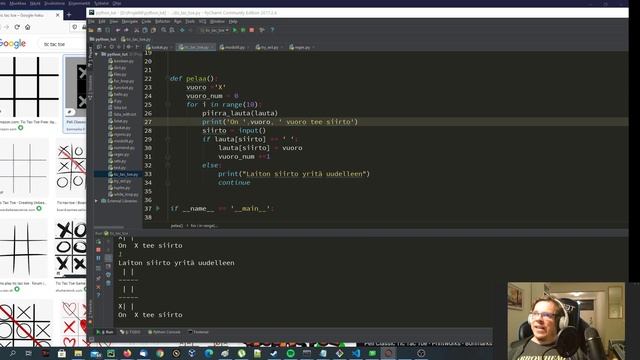Open the Refactor menu in PyCharm

[x=162, y=21]
